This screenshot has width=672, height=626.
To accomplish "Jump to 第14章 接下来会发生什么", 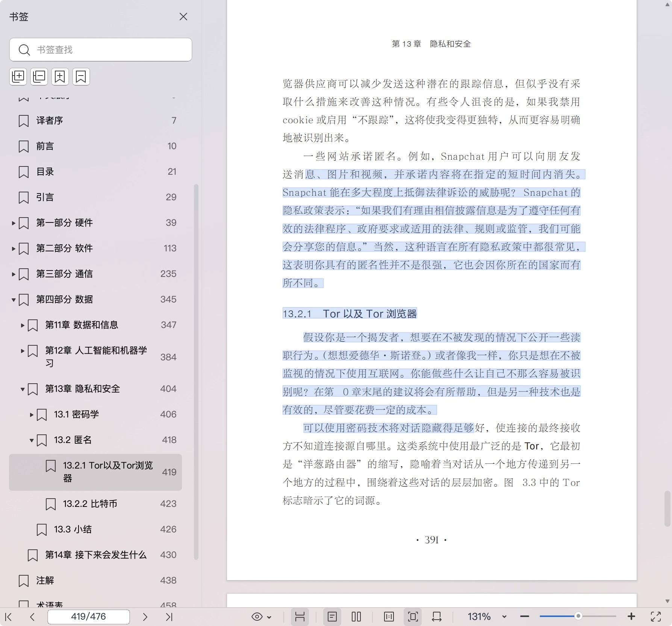I will (95, 555).
